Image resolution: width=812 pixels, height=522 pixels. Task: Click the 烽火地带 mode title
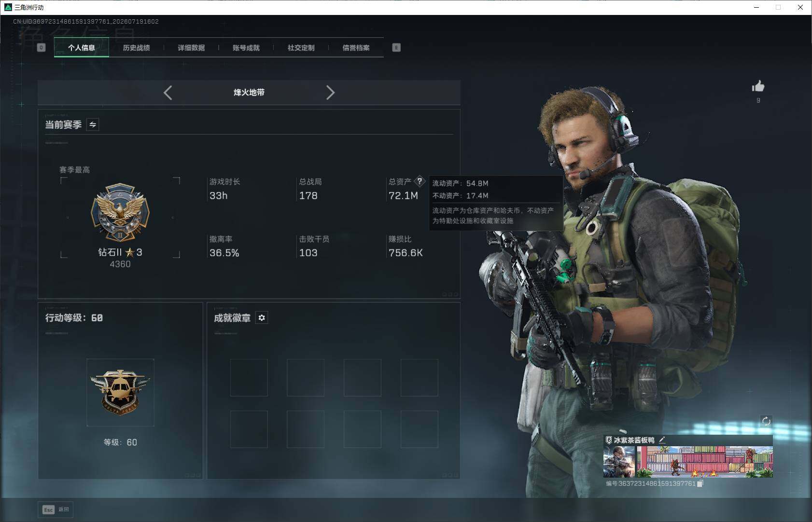[249, 92]
